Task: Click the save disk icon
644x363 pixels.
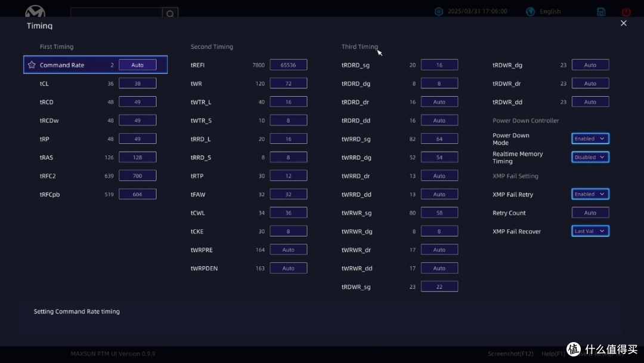Action: tap(601, 12)
